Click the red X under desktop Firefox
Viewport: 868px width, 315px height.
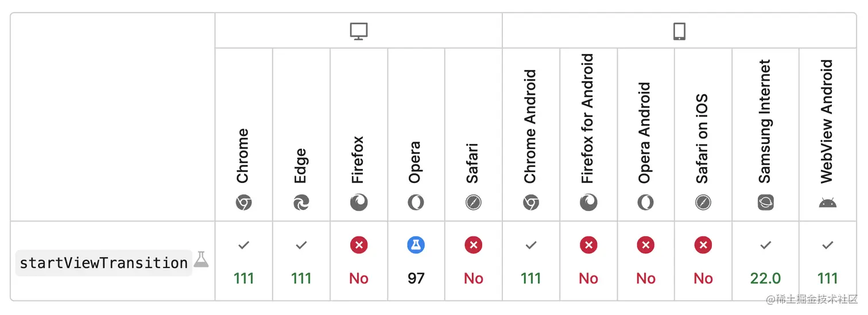(359, 245)
